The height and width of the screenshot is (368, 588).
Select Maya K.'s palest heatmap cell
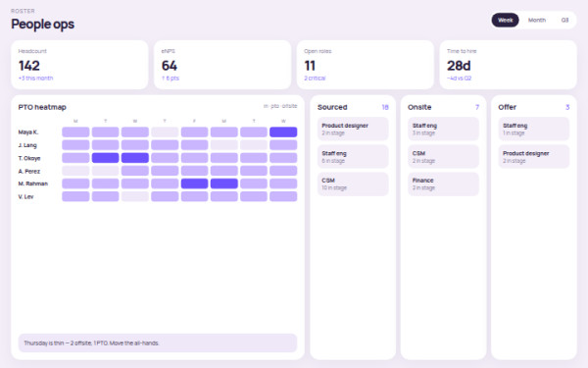(165, 132)
